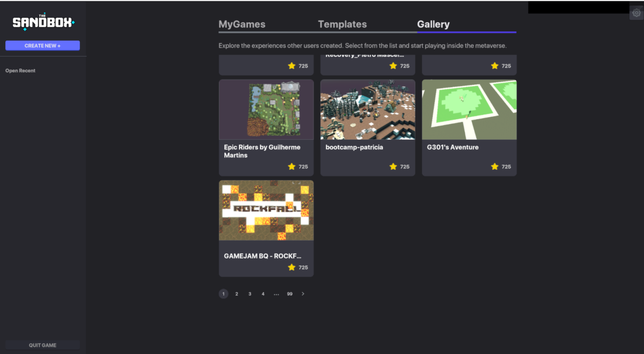Image resolution: width=644 pixels, height=354 pixels.
Task: Click the CREATE NEW + button
Action: 43,45
